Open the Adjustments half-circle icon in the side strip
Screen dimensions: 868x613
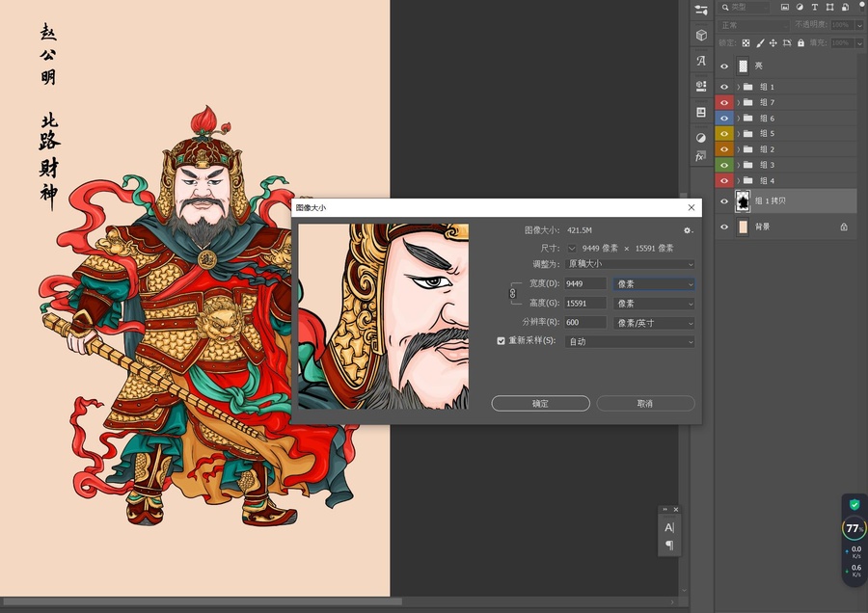coord(701,138)
